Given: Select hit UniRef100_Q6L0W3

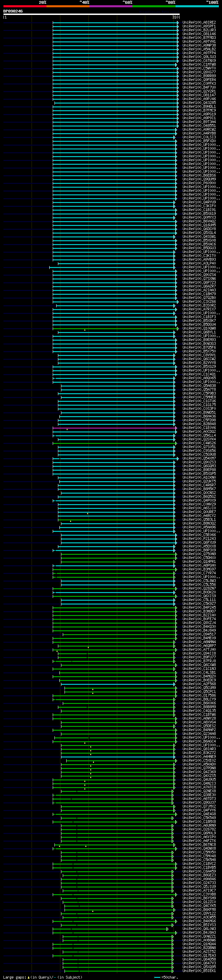Looking at the screenshot, I should (199, 929).
